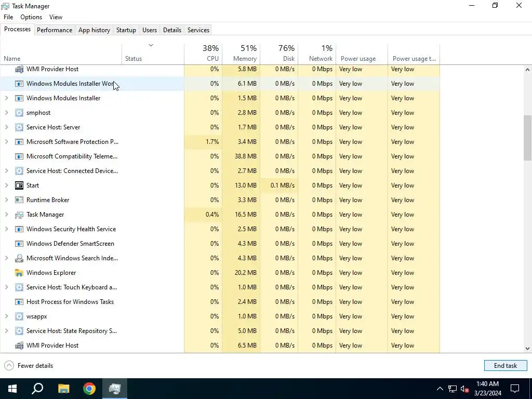Image resolution: width=532 pixels, height=399 pixels.
Task: Sort by the Power usage column header
Action: [x=362, y=54]
